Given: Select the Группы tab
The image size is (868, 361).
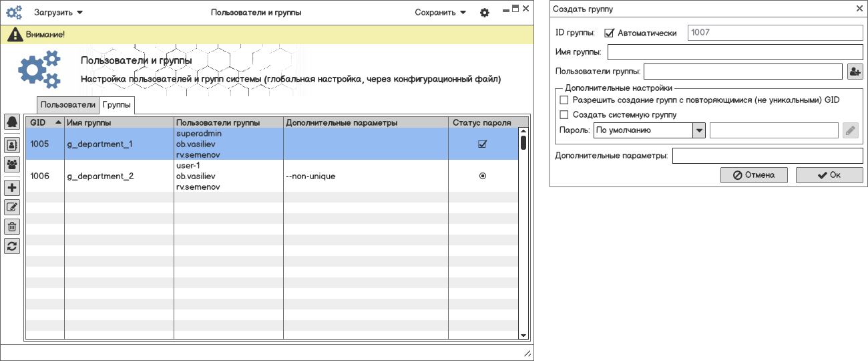Looking at the screenshot, I should pos(117,105).
